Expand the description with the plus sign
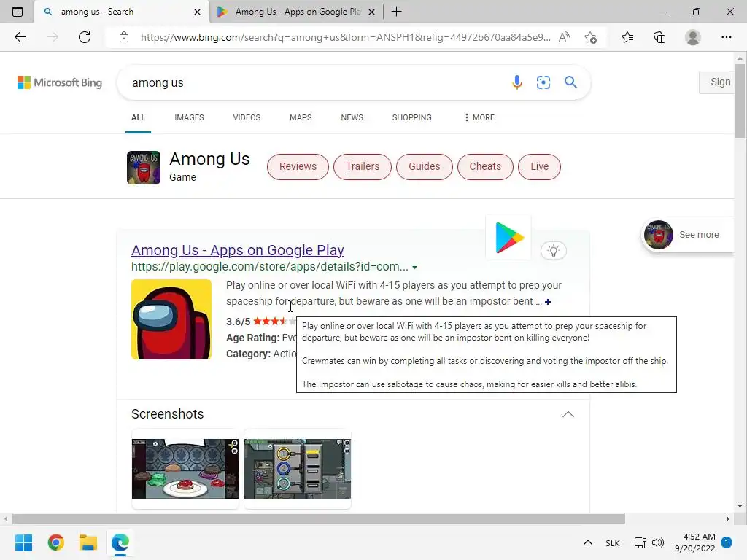This screenshot has width=747, height=560. (x=548, y=302)
